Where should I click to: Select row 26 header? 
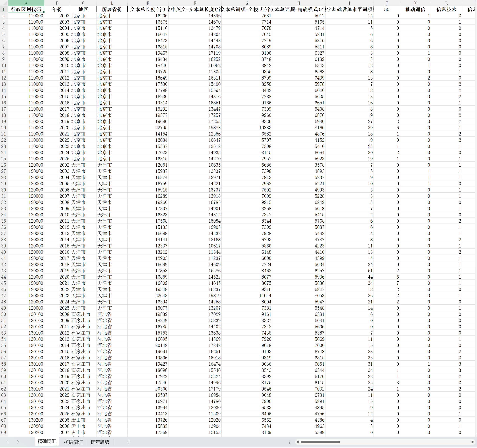coord(4,165)
